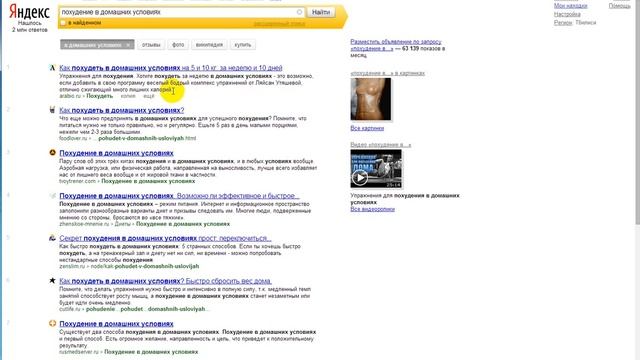The height and width of the screenshot is (360, 640).
Task: Select the 'купить' refinement chip
Action: [243, 45]
